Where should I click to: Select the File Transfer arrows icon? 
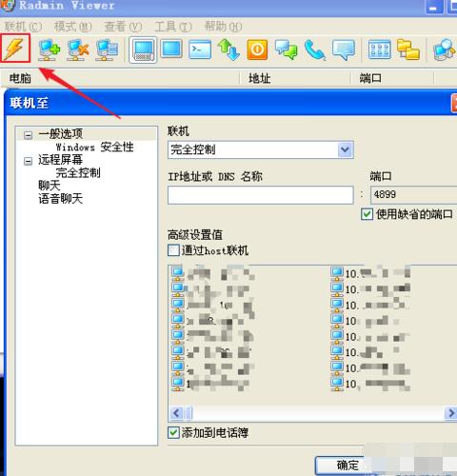click(228, 50)
